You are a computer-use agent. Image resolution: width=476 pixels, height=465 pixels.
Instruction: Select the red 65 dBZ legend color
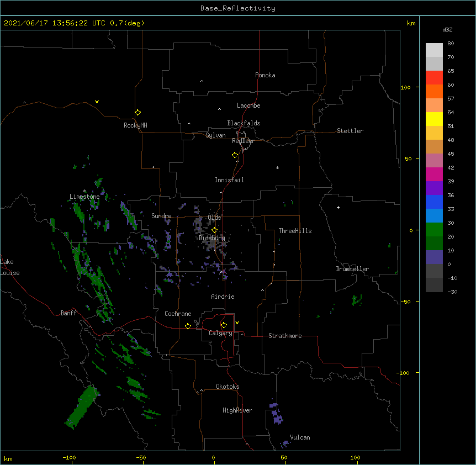pos(434,77)
